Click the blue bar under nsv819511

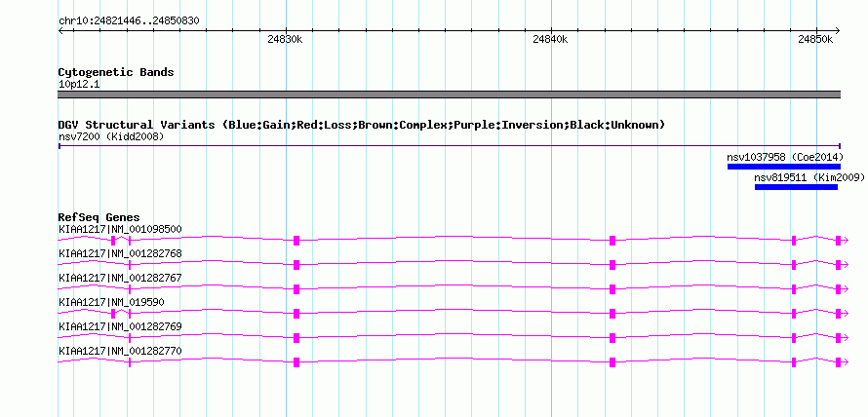796,187
